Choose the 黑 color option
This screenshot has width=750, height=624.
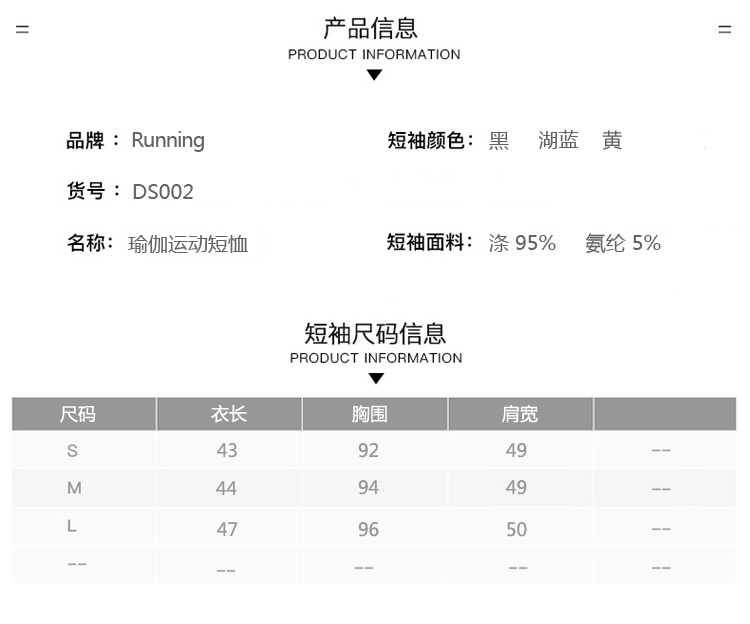pos(499,141)
